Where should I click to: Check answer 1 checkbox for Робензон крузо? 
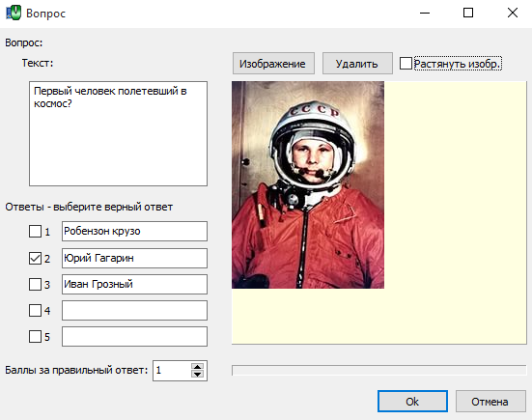pos(35,232)
